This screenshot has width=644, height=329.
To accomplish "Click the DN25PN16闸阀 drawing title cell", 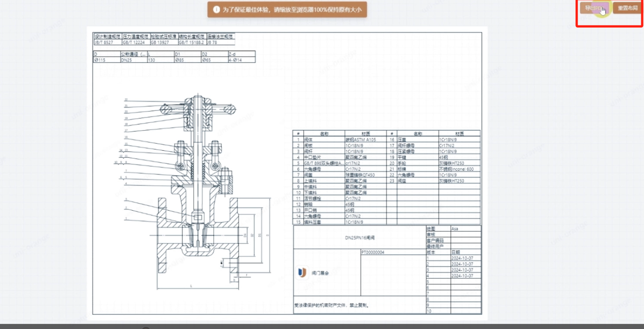I will tap(359, 237).
